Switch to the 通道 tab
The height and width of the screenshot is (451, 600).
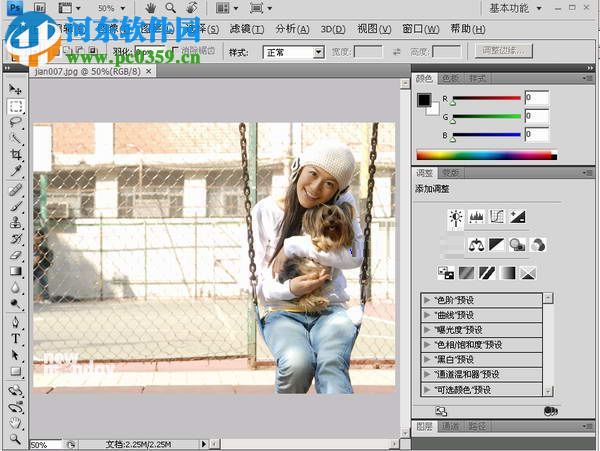450,426
